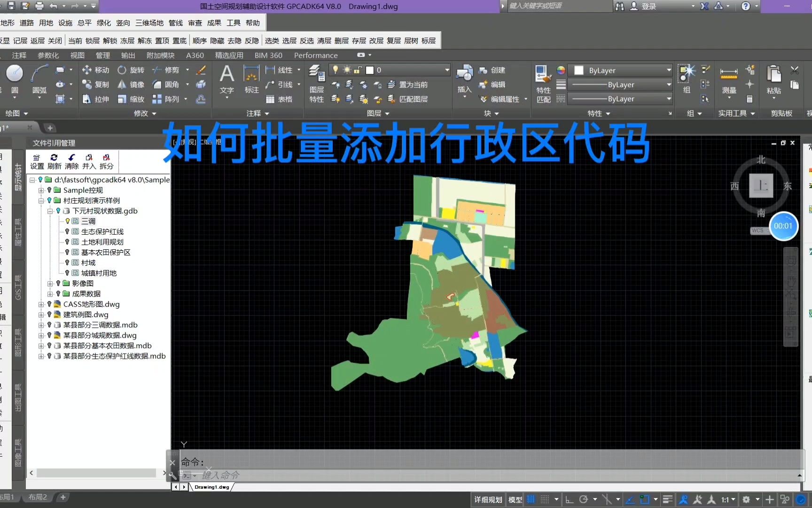Image resolution: width=812 pixels, height=508 pixels.
Task: Click the white layer color swatch
Action: pyautogui.click(x=370, y=70)
